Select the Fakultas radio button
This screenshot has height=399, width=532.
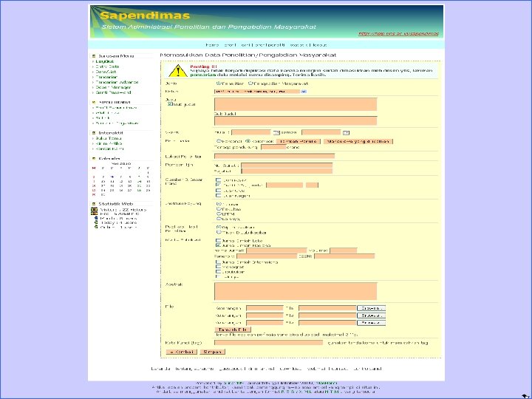point(219,209)
